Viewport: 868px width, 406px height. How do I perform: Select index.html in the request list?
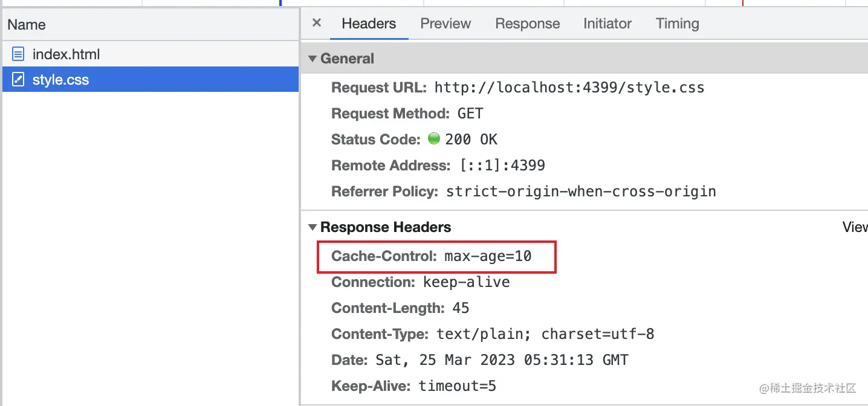[x=66, y=54]
